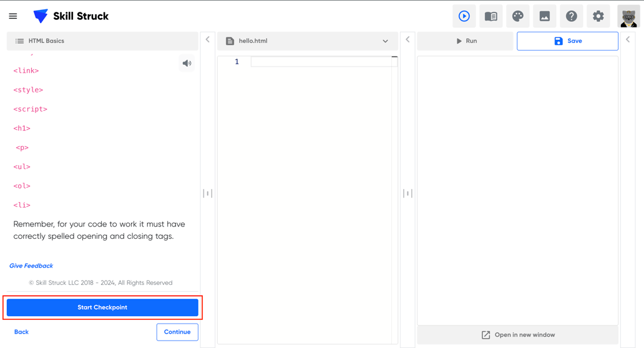Click line 1 in the code editor

321,62
